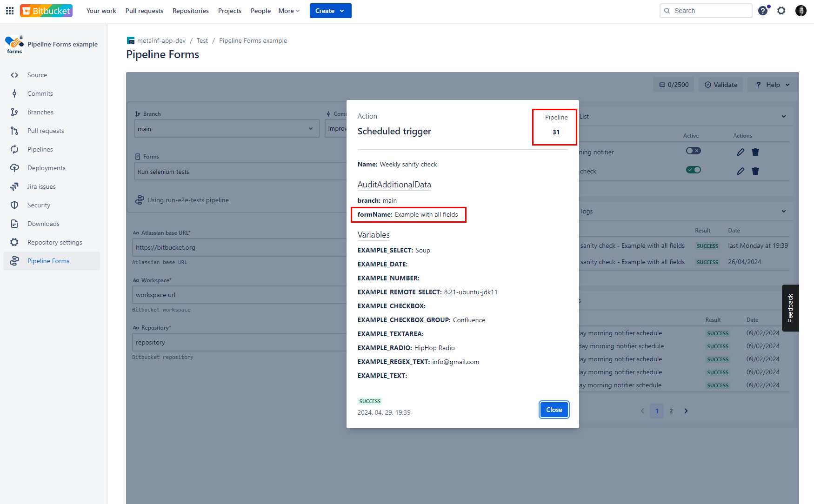
Task: Edit the 'ning notifier' schedule with pencil icon
Action: [x=741, y=152]
